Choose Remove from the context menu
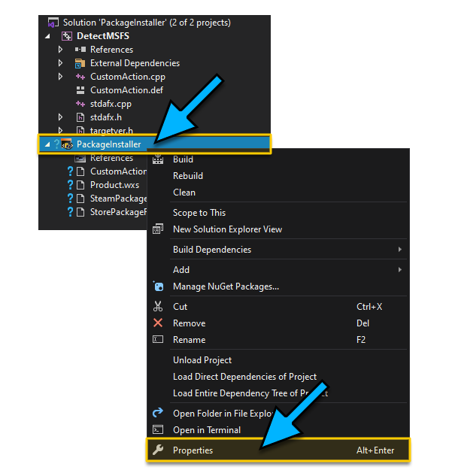The width and height of the screenshot is (449, 476). click(189, 323)
